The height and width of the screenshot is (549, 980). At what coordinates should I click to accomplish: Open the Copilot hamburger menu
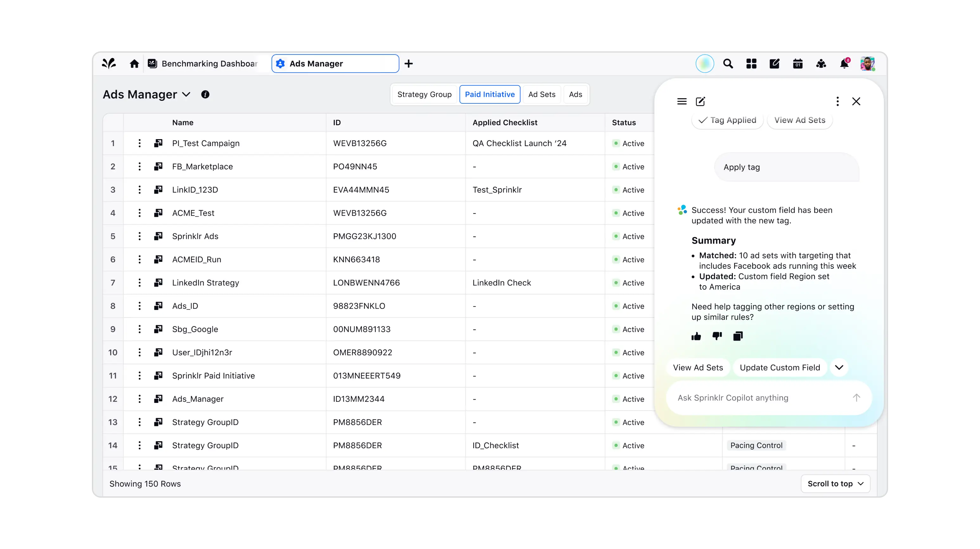(x=682, y=101)
